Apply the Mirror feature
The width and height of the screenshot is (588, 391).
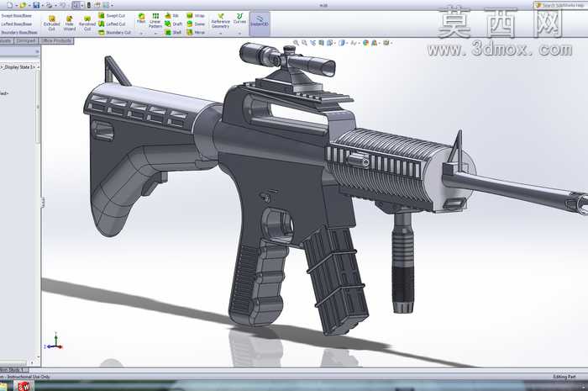pyautogui.click(x=196, y=32)
